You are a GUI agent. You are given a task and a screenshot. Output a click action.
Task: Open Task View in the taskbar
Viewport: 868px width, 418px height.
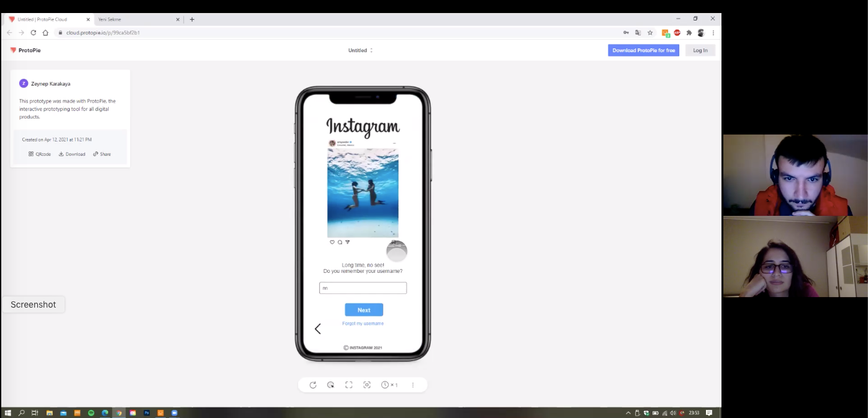(35, 413)
